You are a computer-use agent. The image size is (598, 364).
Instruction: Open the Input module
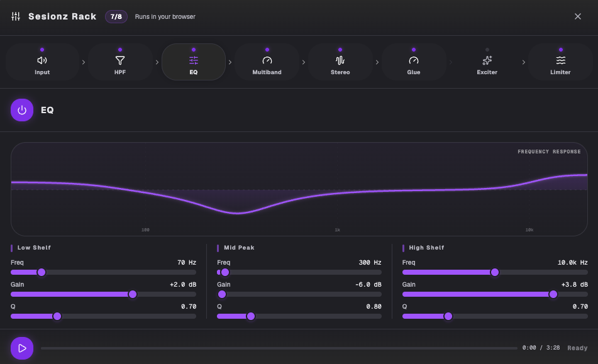tap(42, 62)
